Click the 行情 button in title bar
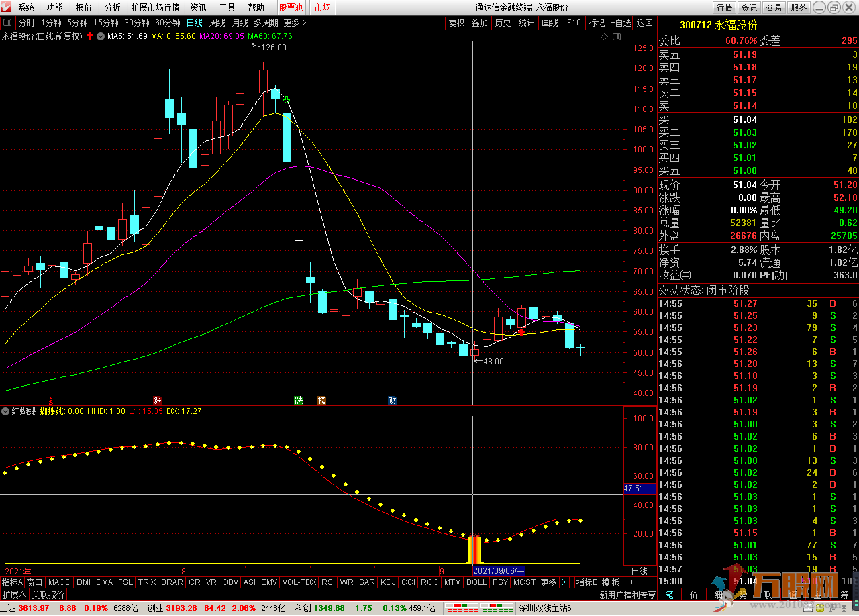This screenshot has width=859, height=616. 724,7
